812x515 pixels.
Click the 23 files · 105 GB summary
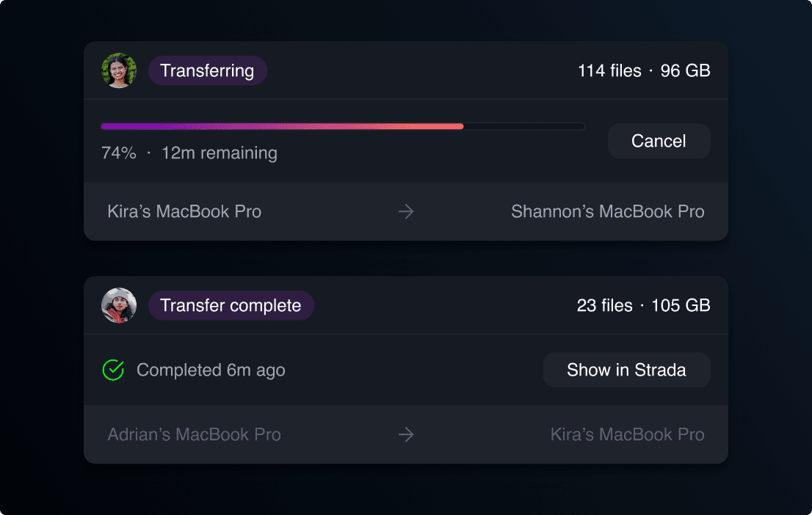[642, 305]
